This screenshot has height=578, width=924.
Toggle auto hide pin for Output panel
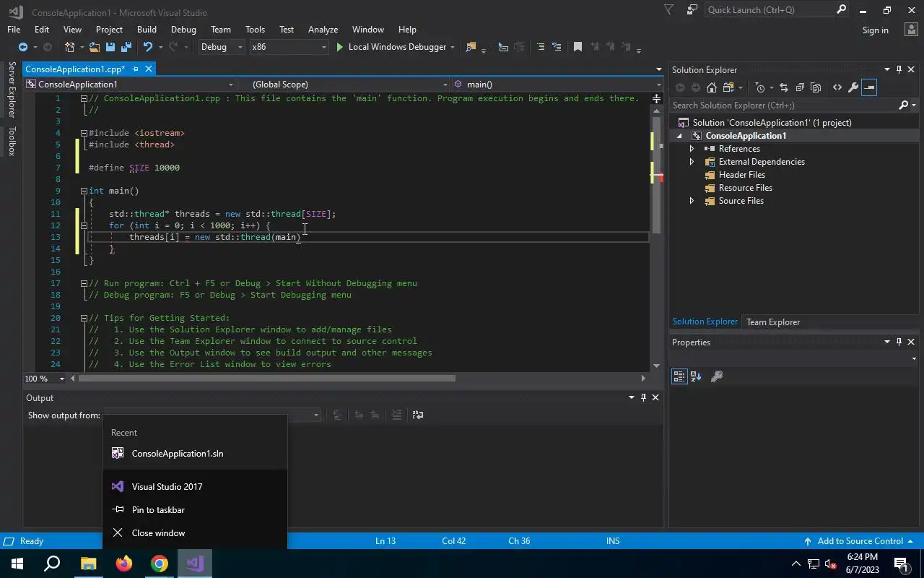[643, 397]
